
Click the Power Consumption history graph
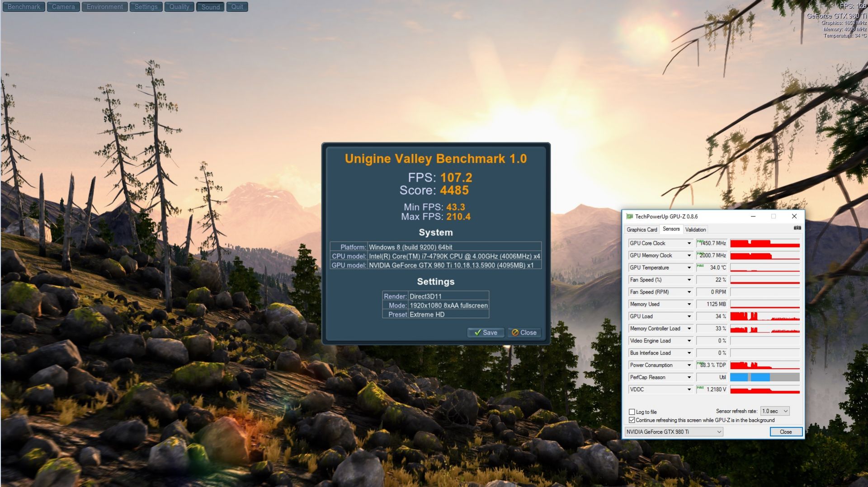(x=765, y=365)
